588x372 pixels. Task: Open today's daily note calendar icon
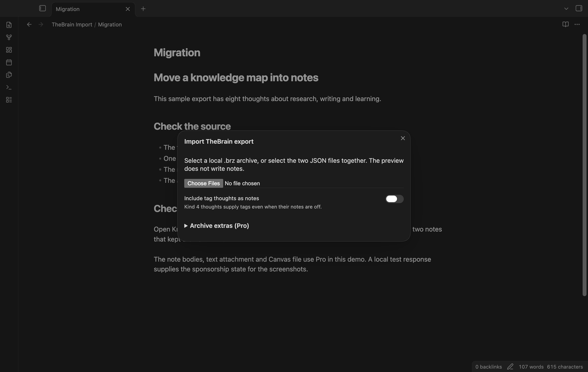point(9,62)
